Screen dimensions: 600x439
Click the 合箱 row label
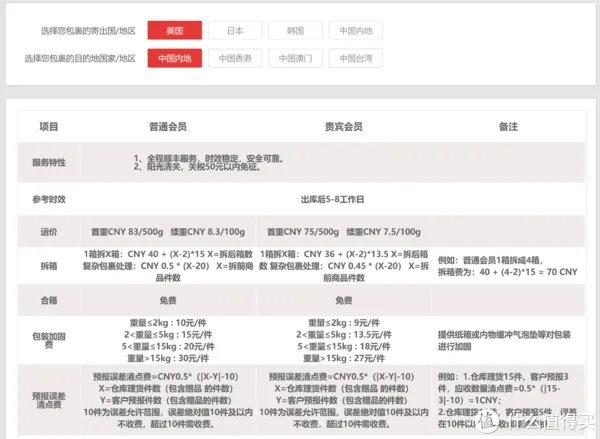click(49, 300)
